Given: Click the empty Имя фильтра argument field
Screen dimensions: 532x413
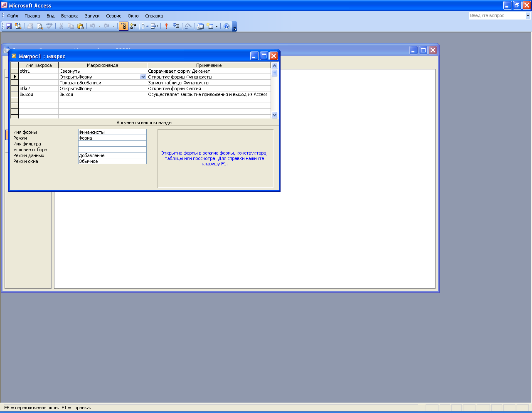Looking at the screenshot, I should pos(112,144).
